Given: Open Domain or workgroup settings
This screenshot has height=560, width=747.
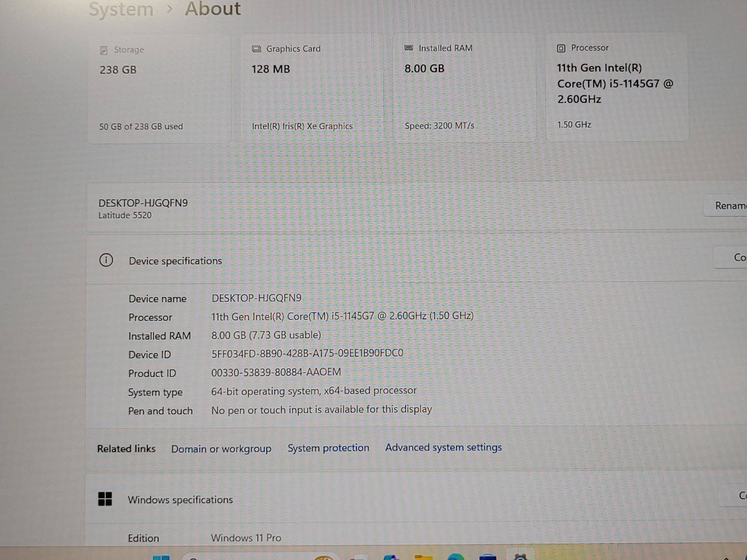Looking at the screenshot, I should 222,448.
